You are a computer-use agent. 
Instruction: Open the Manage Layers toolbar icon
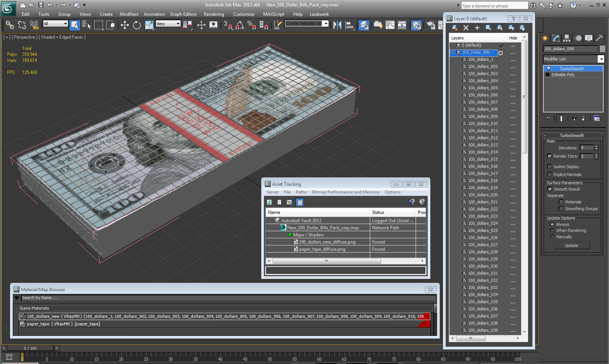pyautogui.click(x=363, y=25)
